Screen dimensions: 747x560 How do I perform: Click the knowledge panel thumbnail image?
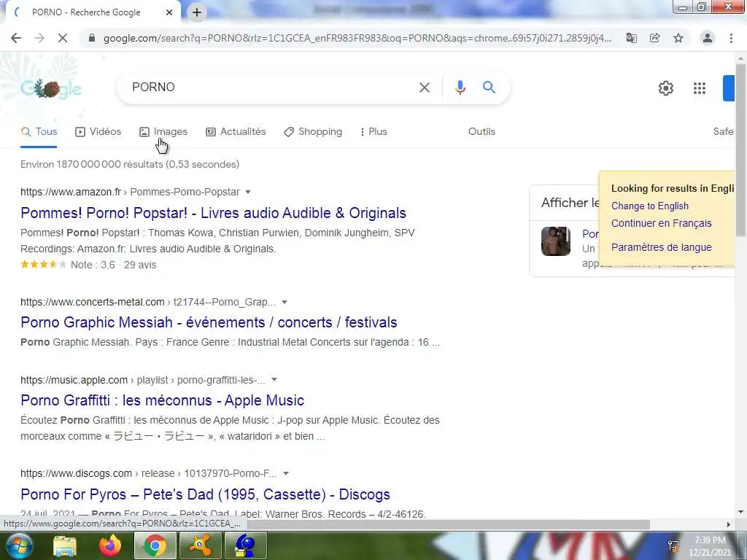pos(555,241)
